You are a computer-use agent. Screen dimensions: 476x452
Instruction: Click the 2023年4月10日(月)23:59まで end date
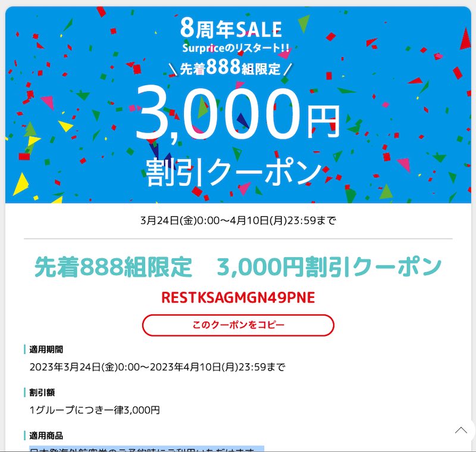pyautogui.click(x=218, y=367)
